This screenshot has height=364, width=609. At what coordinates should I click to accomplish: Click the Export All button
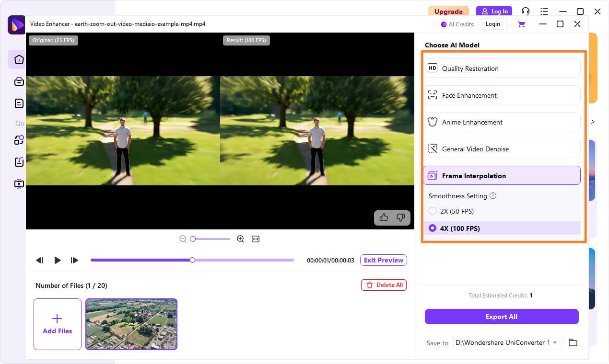(x=502, y=317)
